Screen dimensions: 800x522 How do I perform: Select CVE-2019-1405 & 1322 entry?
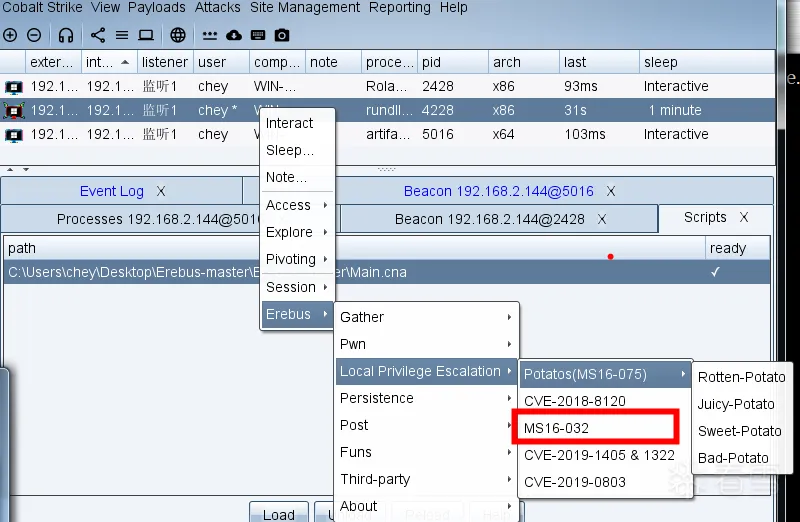pos(605,455)
